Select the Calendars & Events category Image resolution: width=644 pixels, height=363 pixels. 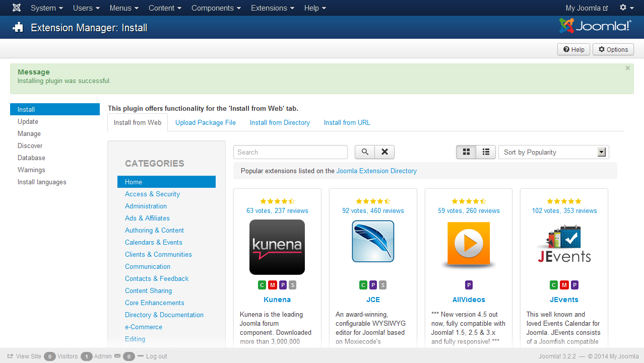click(154, 242)
